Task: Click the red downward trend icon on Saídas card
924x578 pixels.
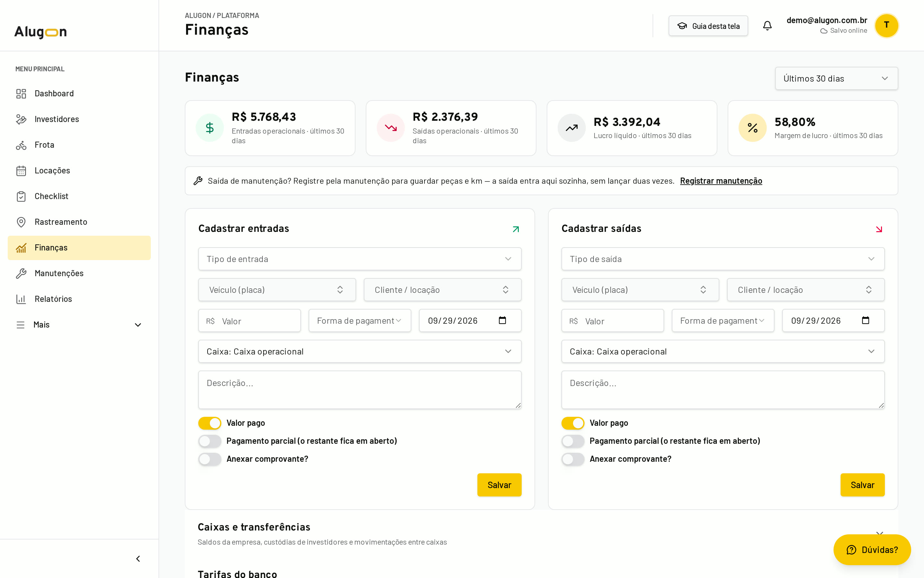Action: (x=390, y=128)
